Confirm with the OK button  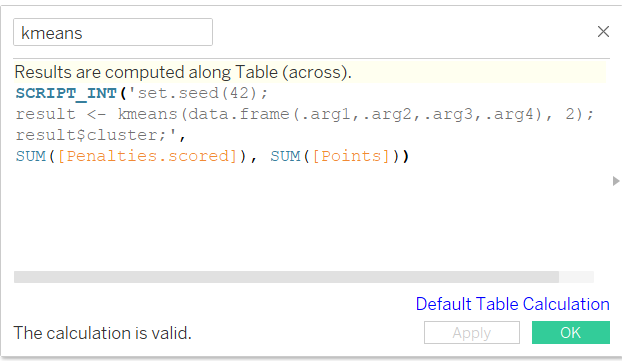(570, 332)
